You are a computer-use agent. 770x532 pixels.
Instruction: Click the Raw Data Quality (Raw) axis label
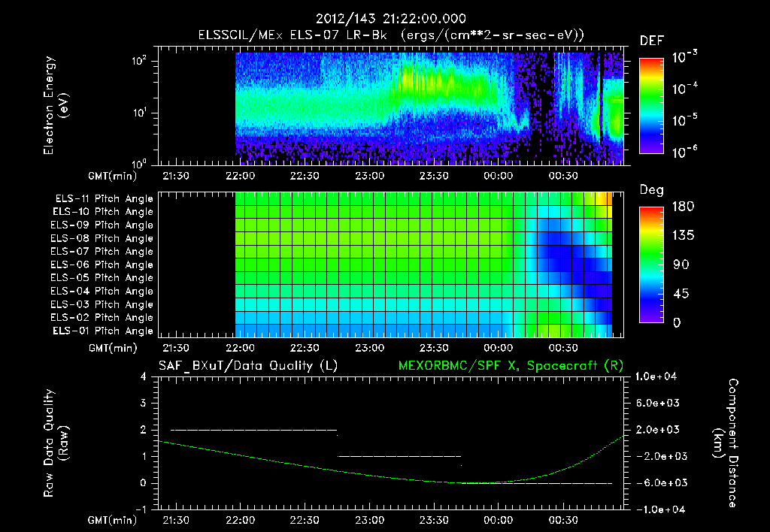click(56, 443)
